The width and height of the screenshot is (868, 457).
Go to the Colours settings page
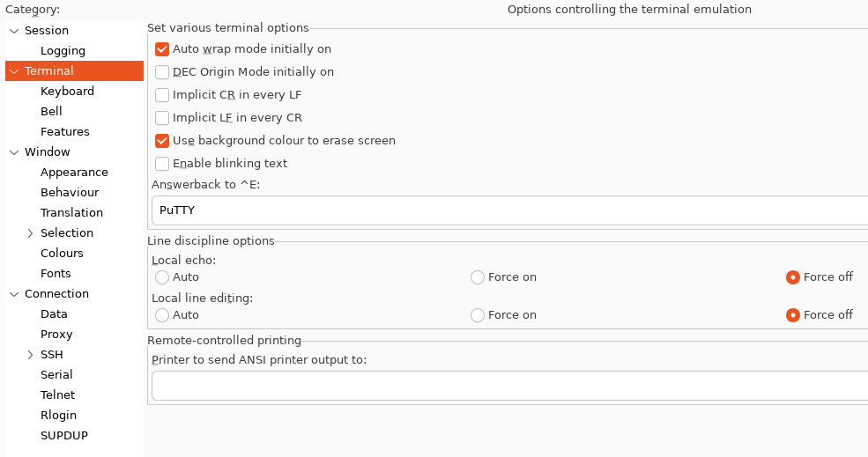point(62,254)
